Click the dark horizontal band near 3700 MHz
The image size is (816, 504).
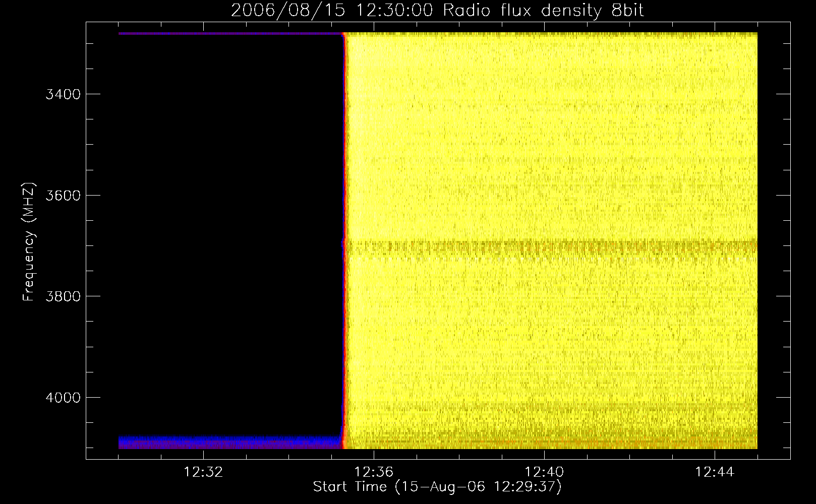pos(551,247)
